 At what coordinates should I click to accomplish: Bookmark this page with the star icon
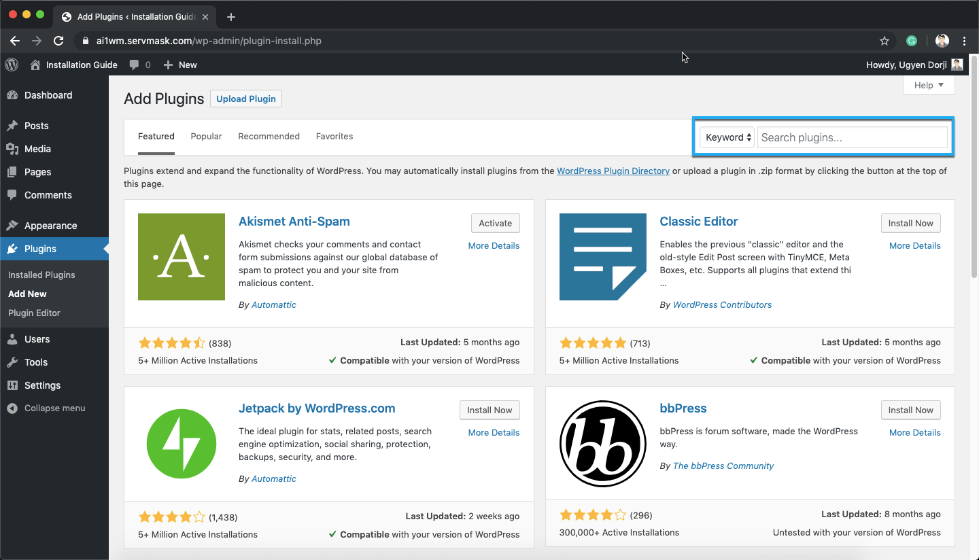coord(884,41)
